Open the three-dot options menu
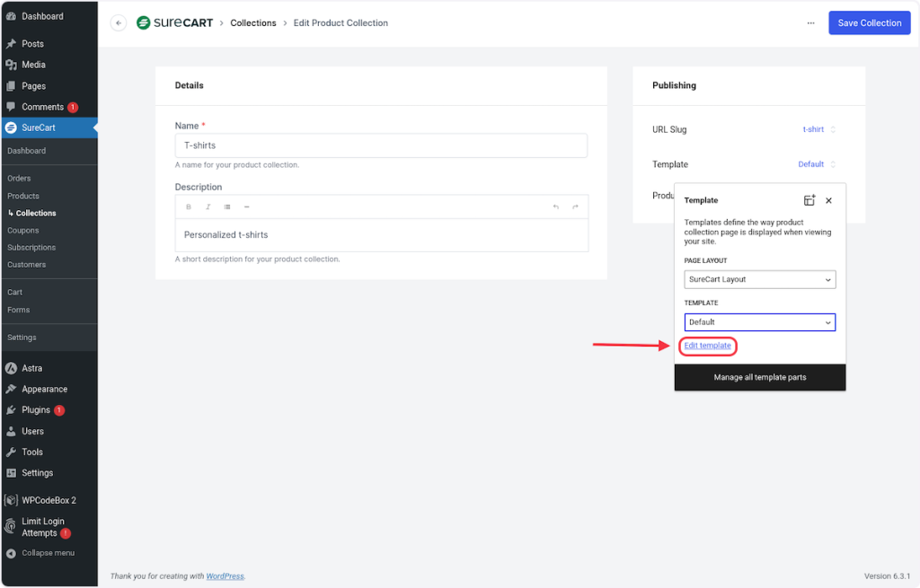This screenshot has height=588, width=920. [810, 23]
